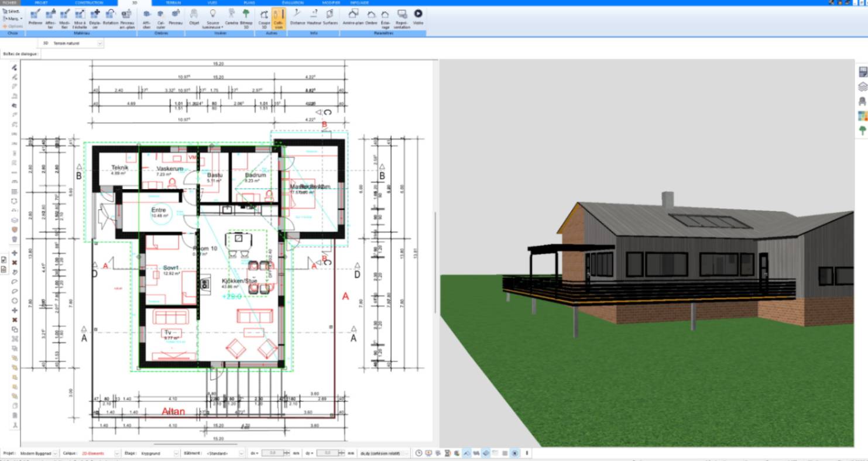Open Arrière-plan settings
Image resolution: width=868 pixels, height=461 pixels.
[353, 17]
